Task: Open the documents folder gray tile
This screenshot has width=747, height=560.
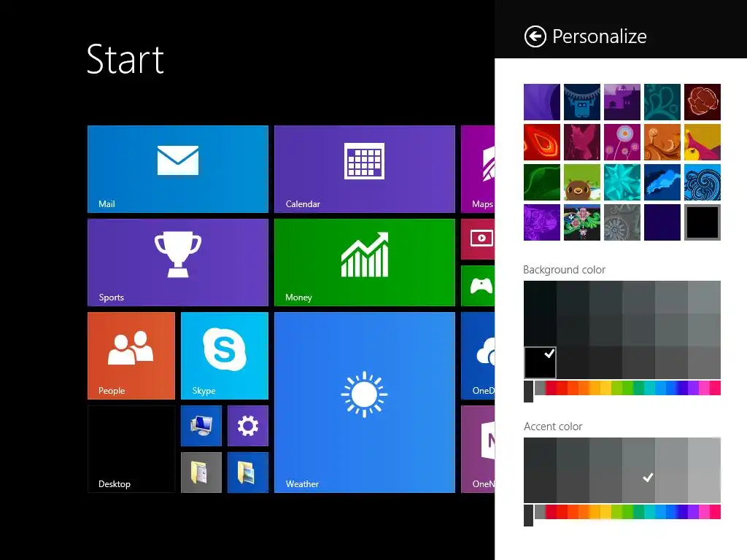Action: pos(201,472)
